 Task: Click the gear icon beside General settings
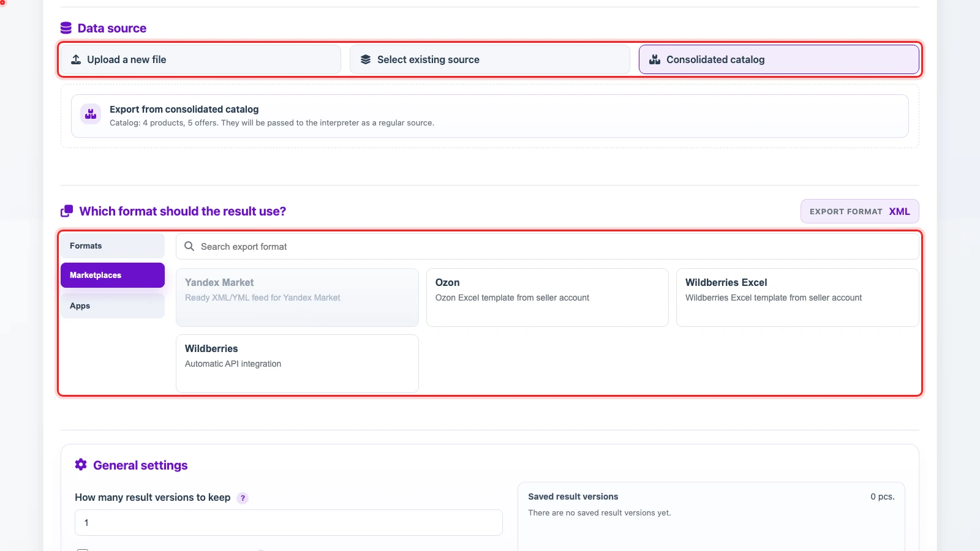tap(81, 465)
